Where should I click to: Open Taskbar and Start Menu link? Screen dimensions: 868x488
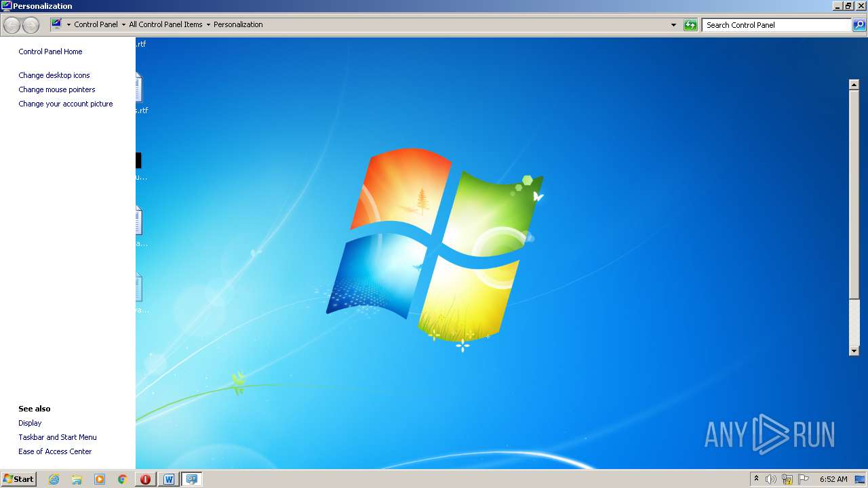(x=58, y=437)
